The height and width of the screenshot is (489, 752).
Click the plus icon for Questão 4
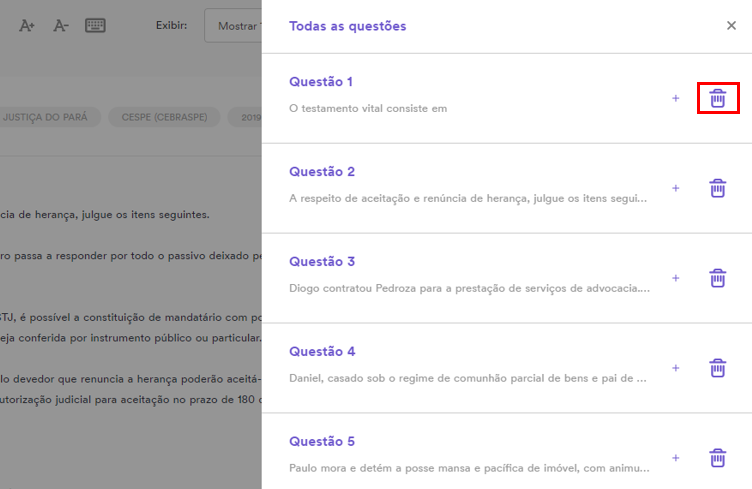[675, 368]
